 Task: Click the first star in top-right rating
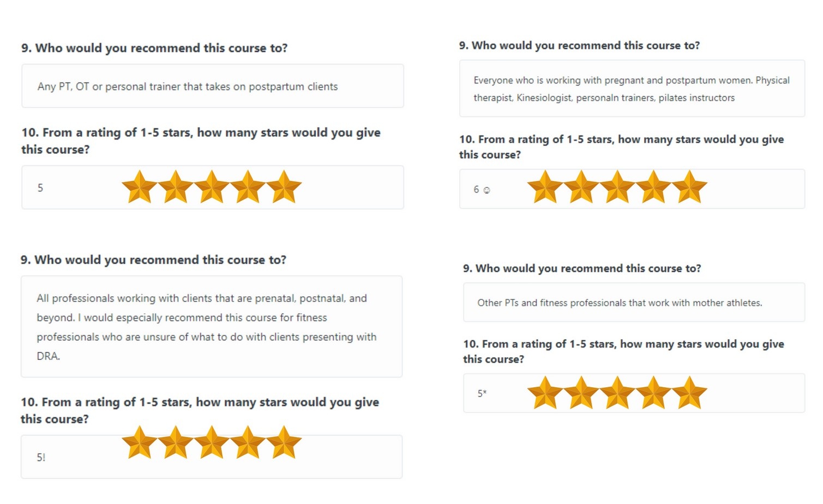545,187
